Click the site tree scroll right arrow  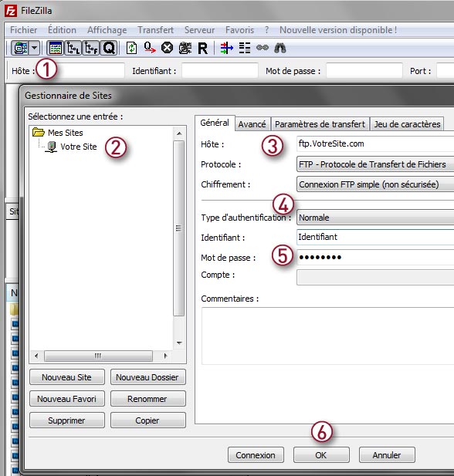(x=165, y=356)
